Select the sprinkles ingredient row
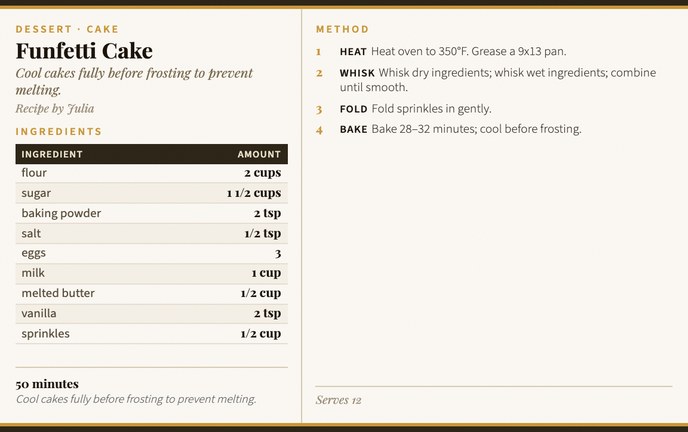The image size is (688, 432). click(x=152, y=333)
